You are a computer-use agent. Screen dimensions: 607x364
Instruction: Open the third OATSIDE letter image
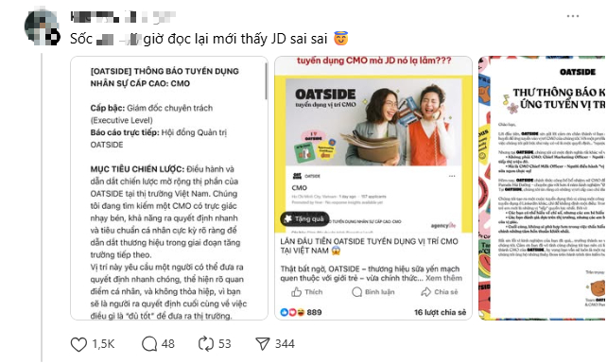tap(543, 188)
